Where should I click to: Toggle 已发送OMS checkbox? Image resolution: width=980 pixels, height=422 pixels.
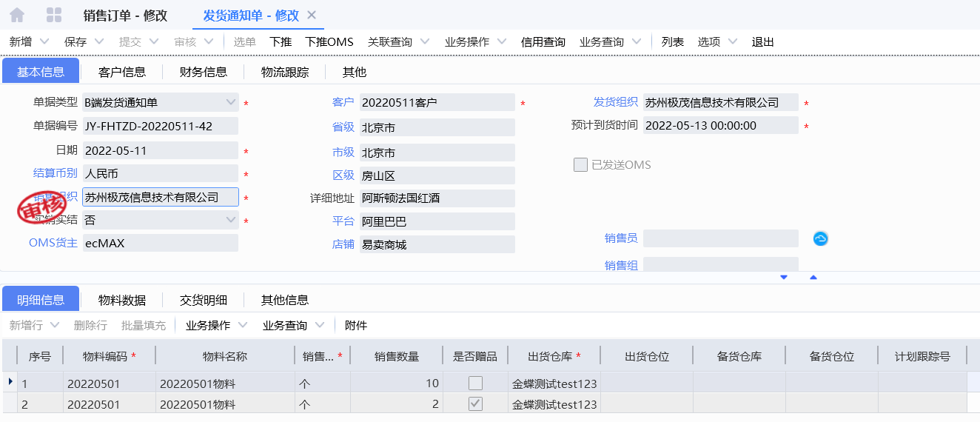point(580,164)
